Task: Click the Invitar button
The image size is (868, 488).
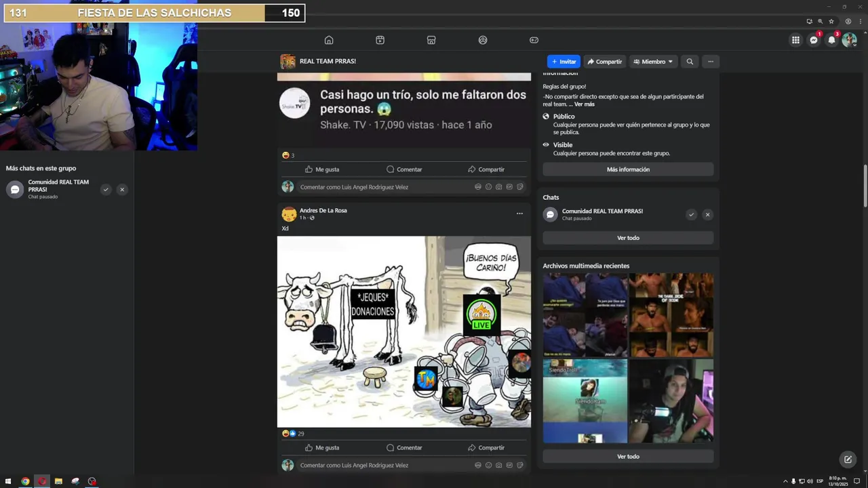Action: pyautogui.click(x=564, y=62)
